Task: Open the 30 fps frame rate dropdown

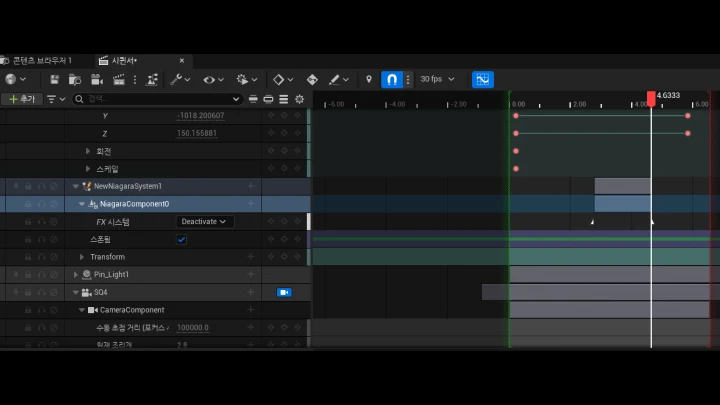Action: (x=437, y=79)
